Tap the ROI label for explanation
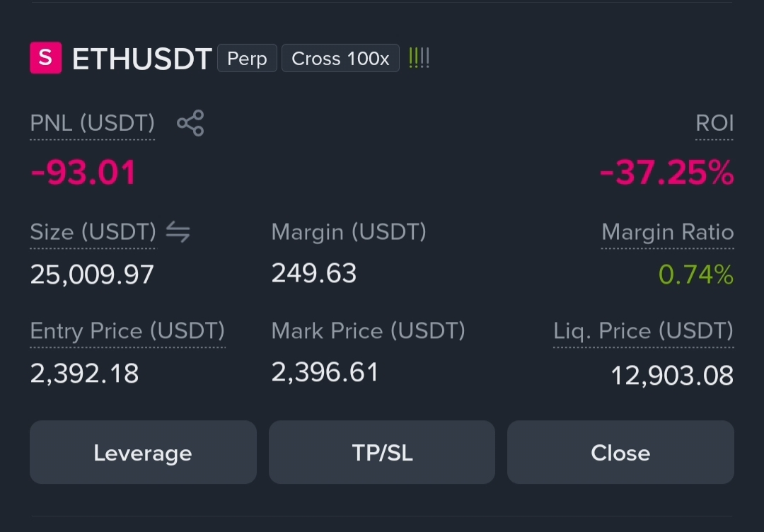The height and width of the screenshot is (532, 764). click(714, 123)
